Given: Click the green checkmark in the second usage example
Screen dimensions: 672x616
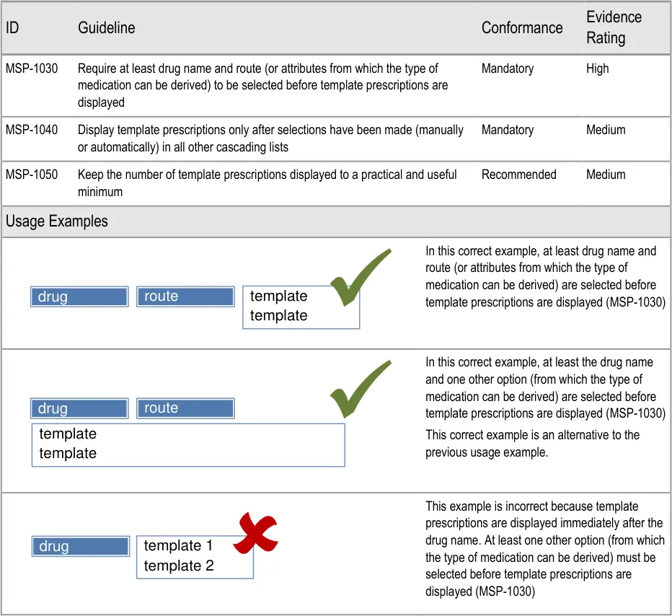Looking at the screenshot, I should tap(358, 390).
